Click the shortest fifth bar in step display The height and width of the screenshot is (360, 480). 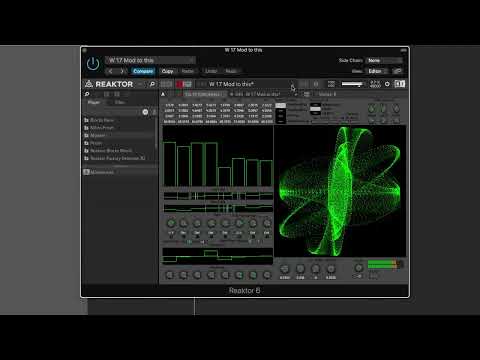coord(225,177)
